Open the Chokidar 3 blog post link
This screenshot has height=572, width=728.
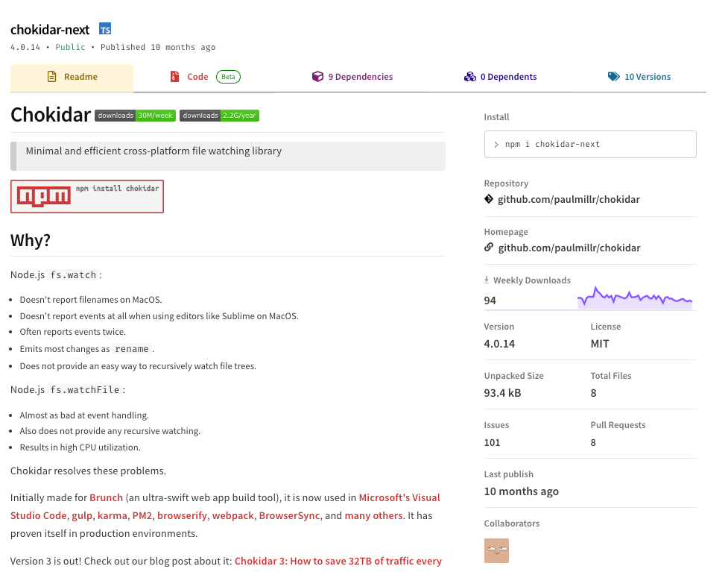pos(338,561)
